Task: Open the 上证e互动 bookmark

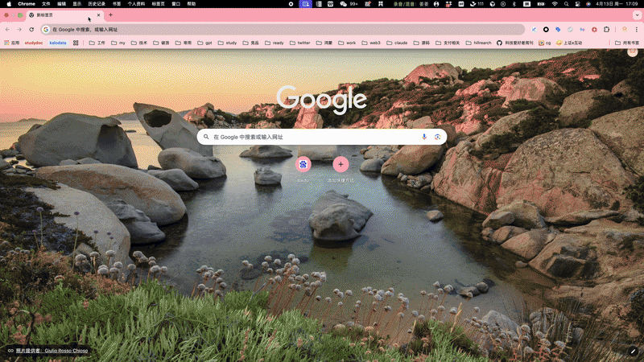Action: [x=569, y=43]
